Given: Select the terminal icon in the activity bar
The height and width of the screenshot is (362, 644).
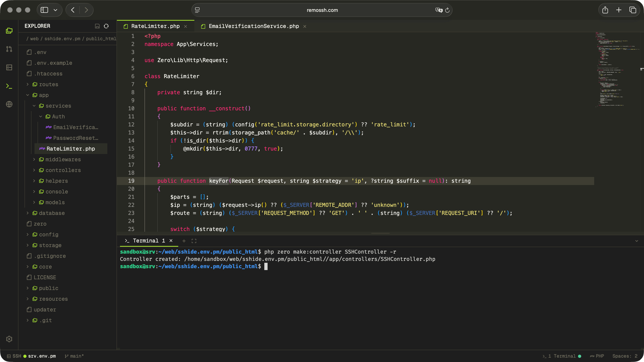Looking at the screenshot, I should (x=9, y=86).
